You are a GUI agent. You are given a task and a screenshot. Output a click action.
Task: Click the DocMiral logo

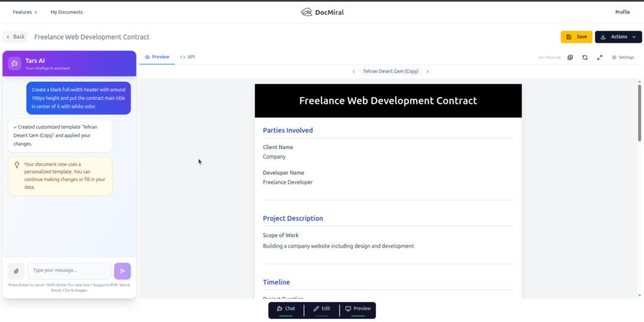(x=322, y=12)
